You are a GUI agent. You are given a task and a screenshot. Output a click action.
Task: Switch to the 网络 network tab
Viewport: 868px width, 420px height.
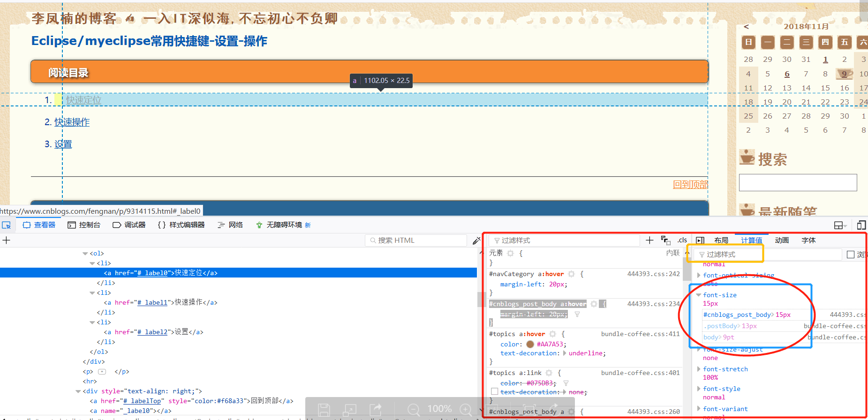pos(230,225)
